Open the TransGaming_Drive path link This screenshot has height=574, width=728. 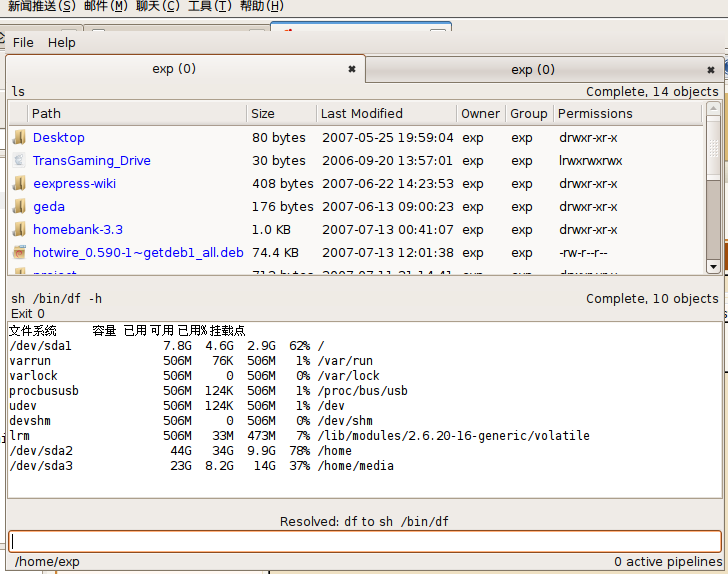92,161
